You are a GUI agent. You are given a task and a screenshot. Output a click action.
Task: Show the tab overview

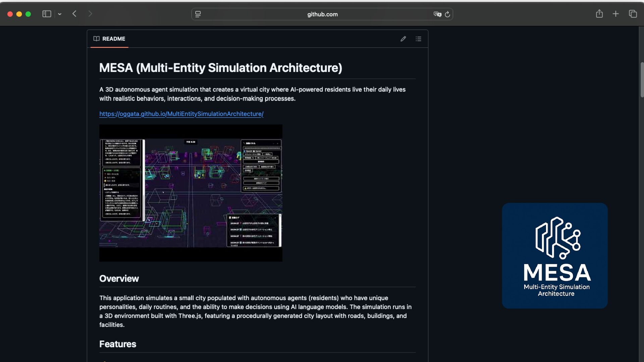tap(633, 14)
